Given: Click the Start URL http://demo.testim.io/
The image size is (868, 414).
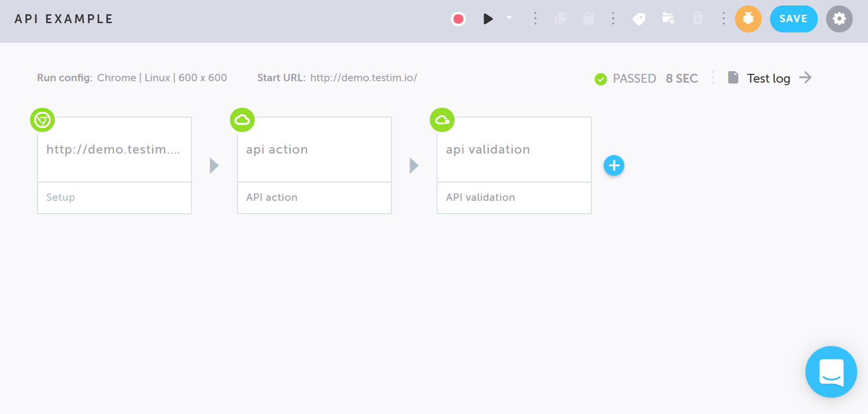Looking at the screenshot, I should click(x=364, y=78).
